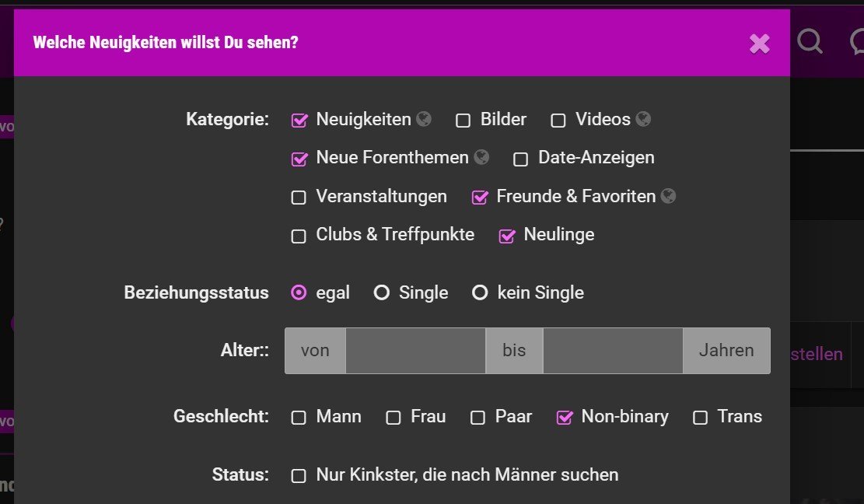
Task: Focus the maximum age 'bis' field
Action: pyautogui.click(x=613, y=351)
